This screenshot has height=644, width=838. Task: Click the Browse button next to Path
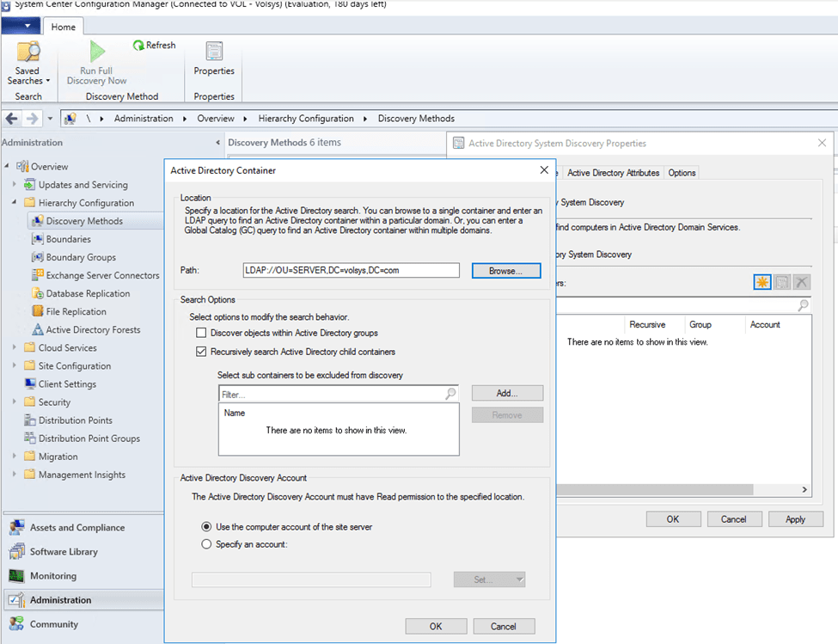(505, 271)
